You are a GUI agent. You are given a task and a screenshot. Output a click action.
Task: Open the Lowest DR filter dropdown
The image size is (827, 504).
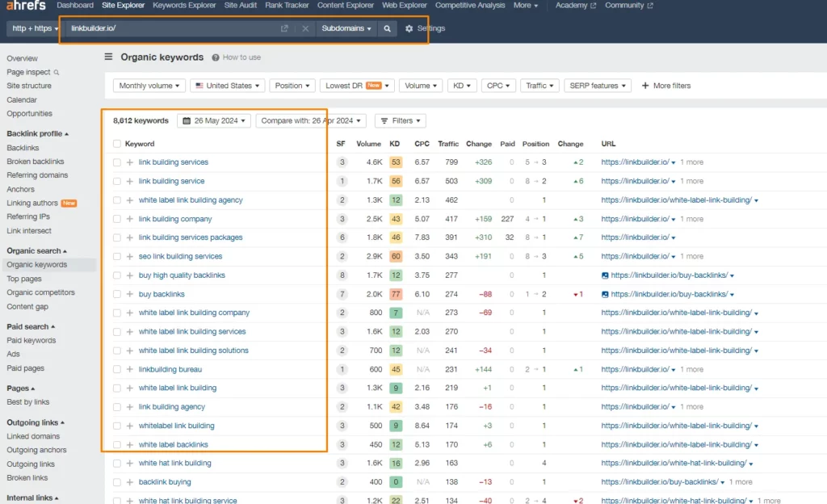click(357, 86)
